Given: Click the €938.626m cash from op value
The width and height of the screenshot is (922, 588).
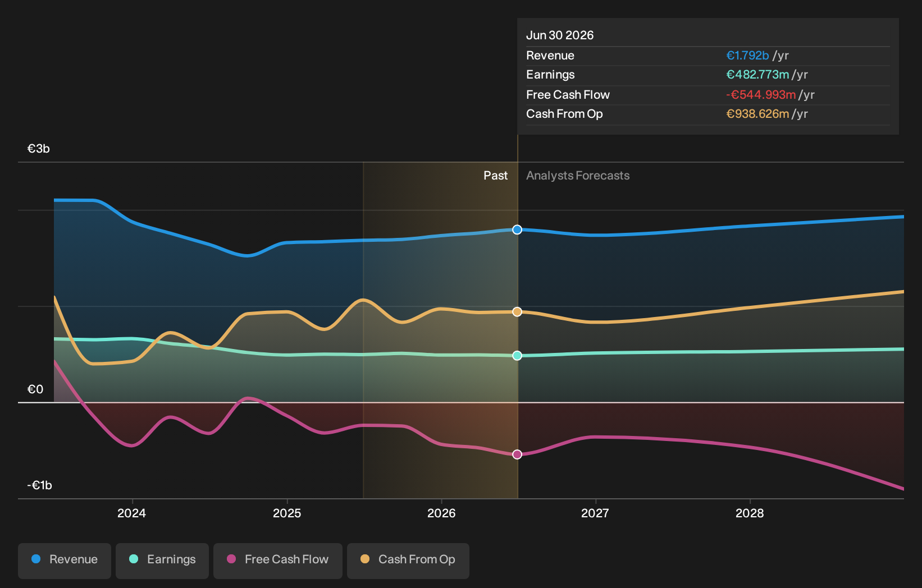Looking at the screenshot, I should 757,114.
